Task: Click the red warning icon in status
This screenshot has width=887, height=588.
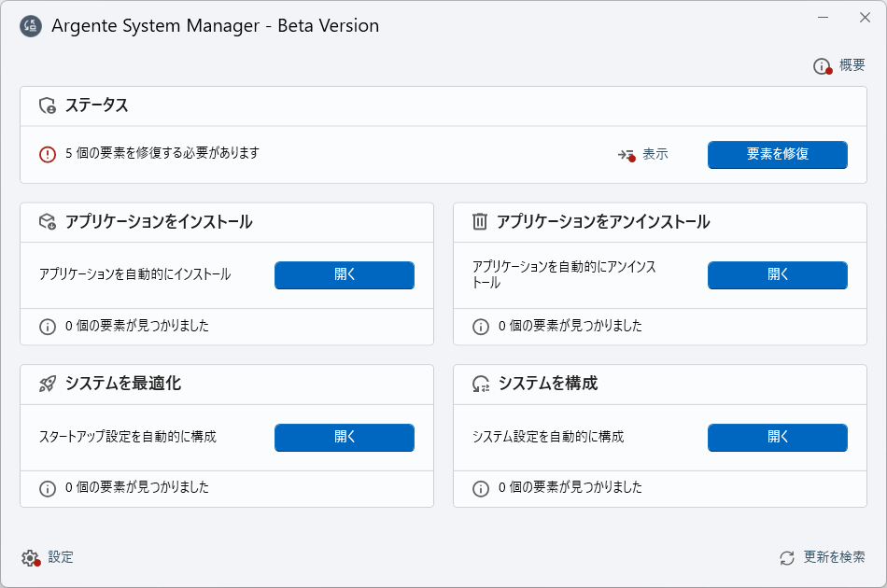Action: (48, 154)
